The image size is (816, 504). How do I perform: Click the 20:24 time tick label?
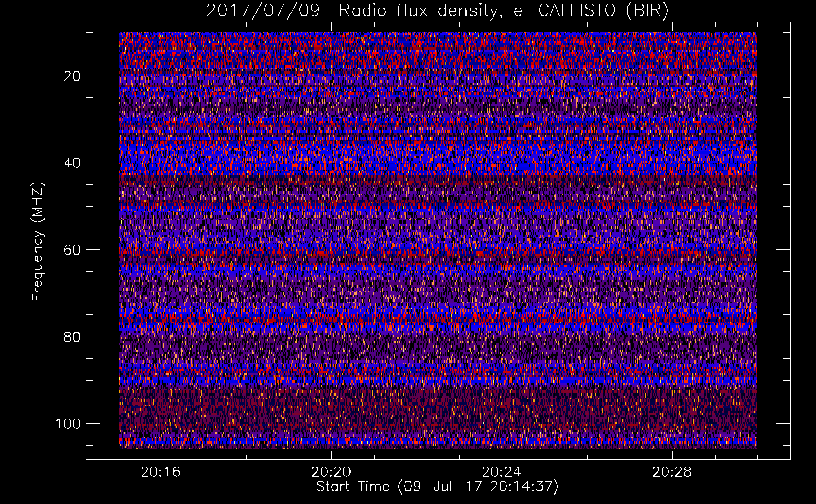[501, 472]
